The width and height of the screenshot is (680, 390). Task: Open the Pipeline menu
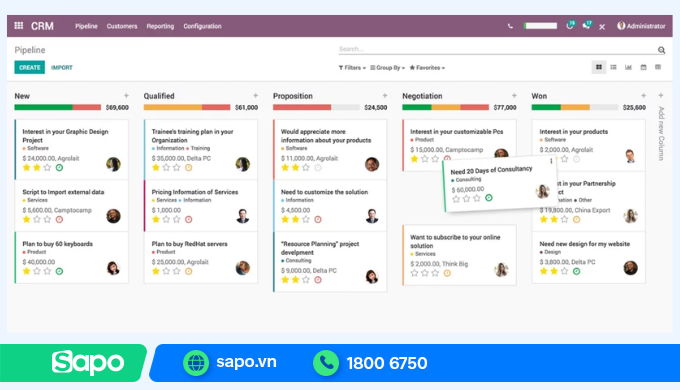pyautogui.click(x=86, y=26)
